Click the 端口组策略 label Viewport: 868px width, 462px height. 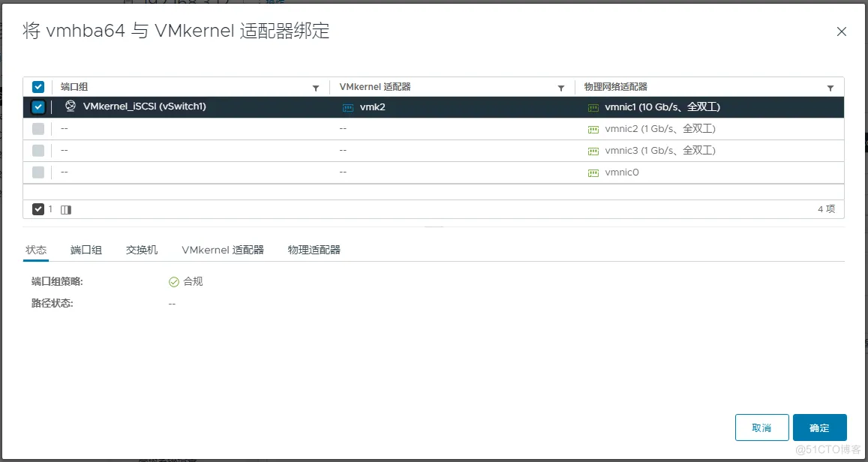tap(57, 282)
